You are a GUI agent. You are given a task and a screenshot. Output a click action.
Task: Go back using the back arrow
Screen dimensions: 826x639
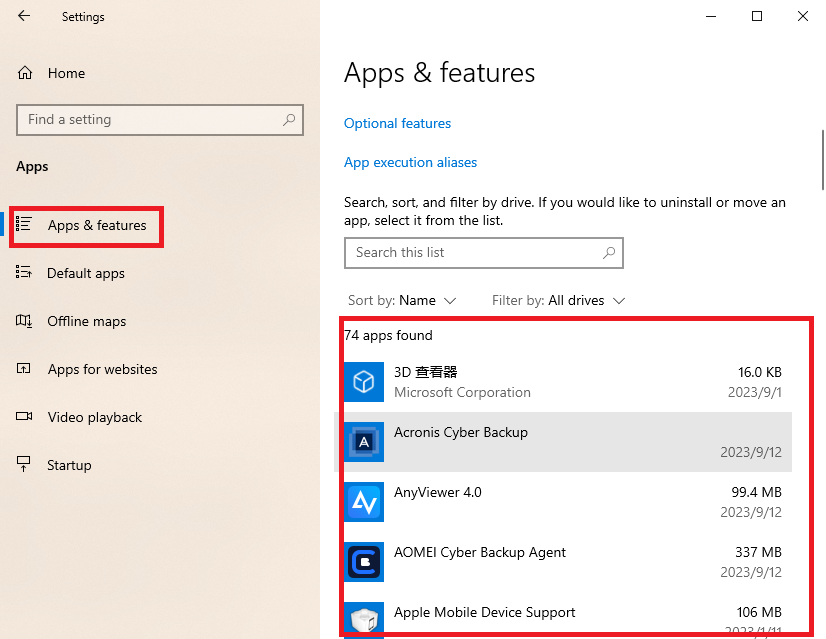tap(24, 16)
